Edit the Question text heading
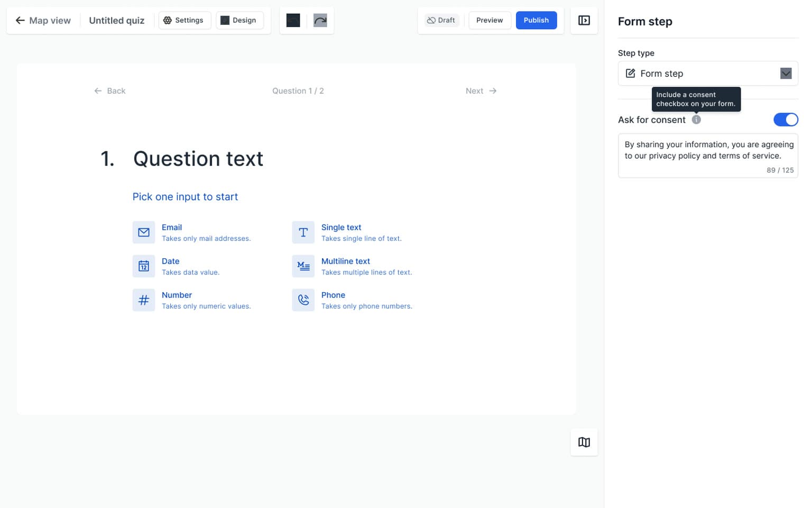 [198, 159]
